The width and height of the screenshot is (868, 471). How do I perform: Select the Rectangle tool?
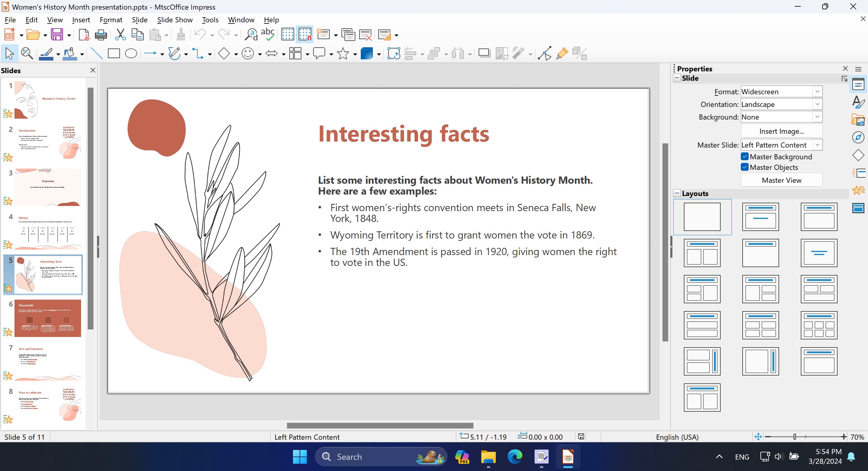(114, 53)
